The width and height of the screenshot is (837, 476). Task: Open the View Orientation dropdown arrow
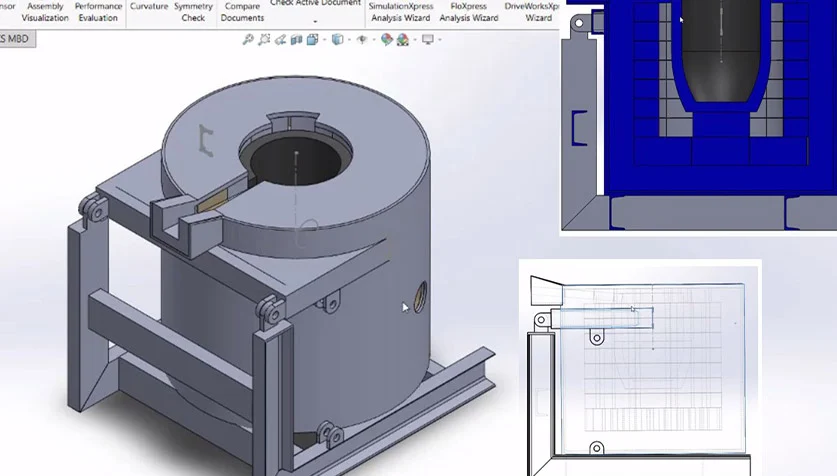tap(325, 39)
